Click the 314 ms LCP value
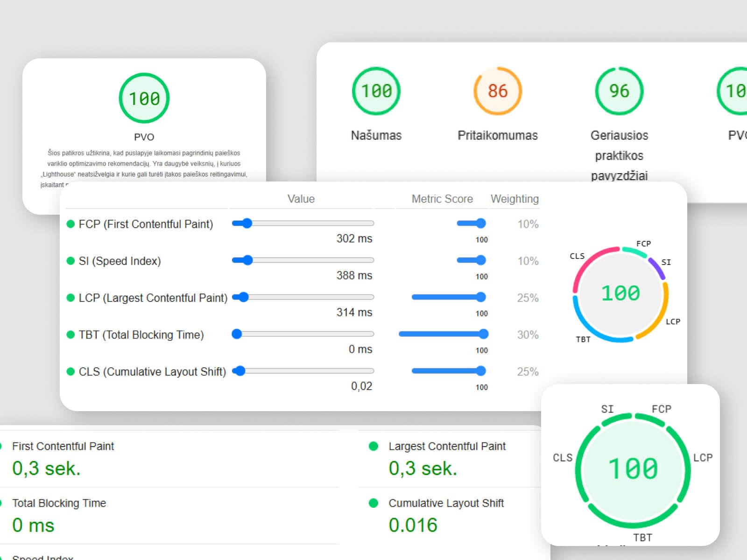This screenshot has height=560, width=747. click(x=354, y=312)
